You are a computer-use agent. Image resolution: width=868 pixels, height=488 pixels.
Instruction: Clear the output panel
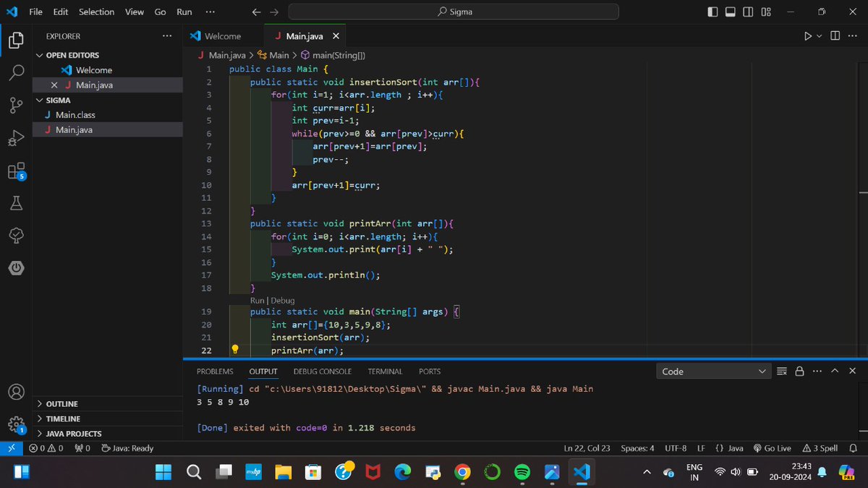coord(781,371)
